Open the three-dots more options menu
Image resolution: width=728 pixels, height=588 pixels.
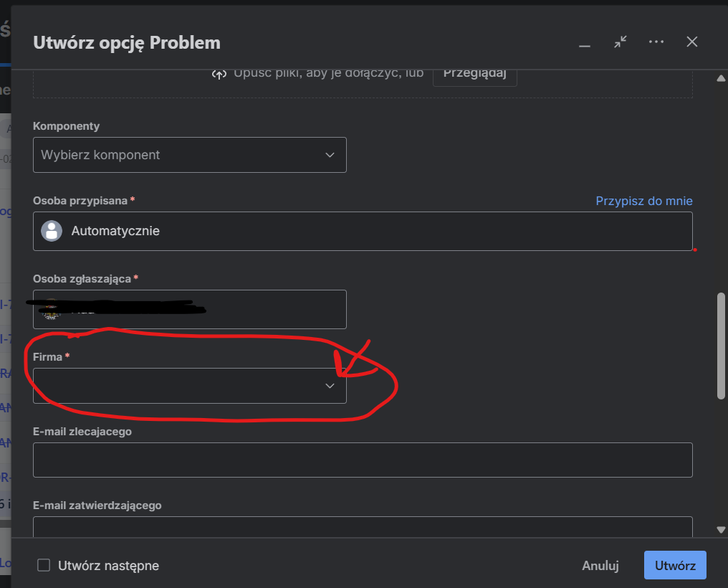coord(656,42)
